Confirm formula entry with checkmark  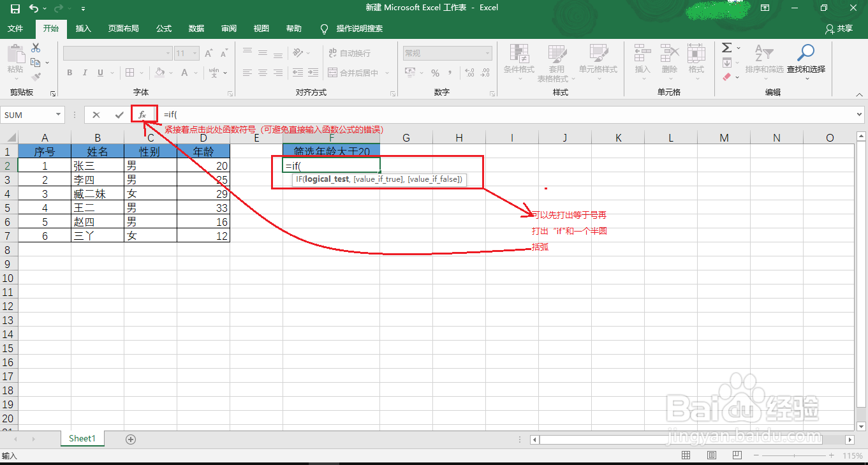pyautogui.click(x=119, y=115)
